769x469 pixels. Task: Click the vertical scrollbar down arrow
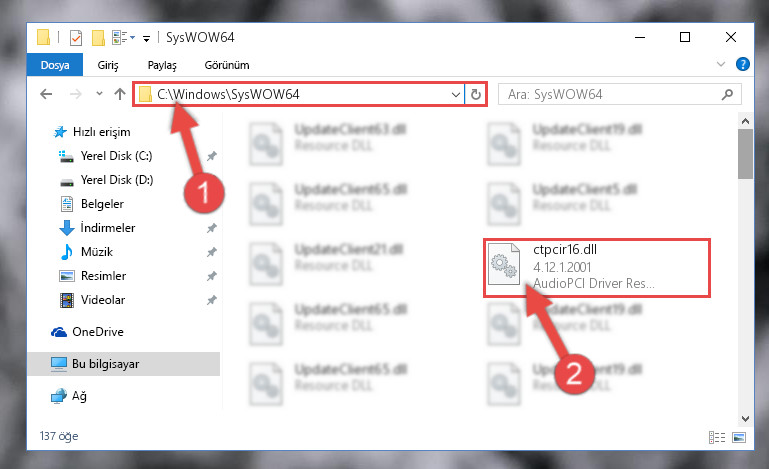coord(745,419)
